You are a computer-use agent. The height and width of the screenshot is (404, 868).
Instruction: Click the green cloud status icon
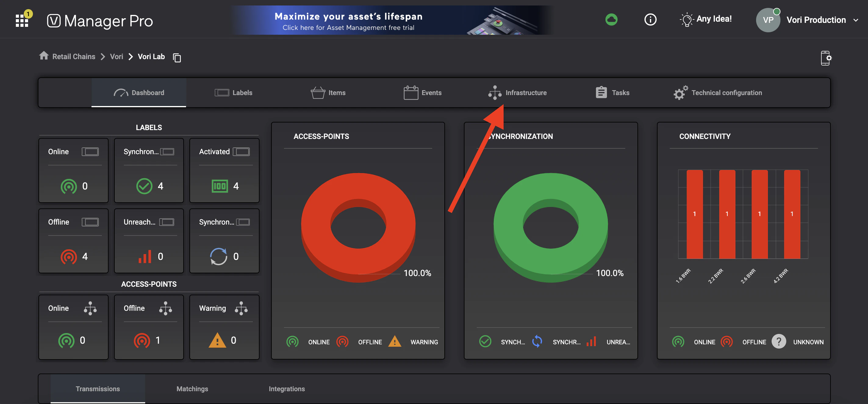point(611,19)
